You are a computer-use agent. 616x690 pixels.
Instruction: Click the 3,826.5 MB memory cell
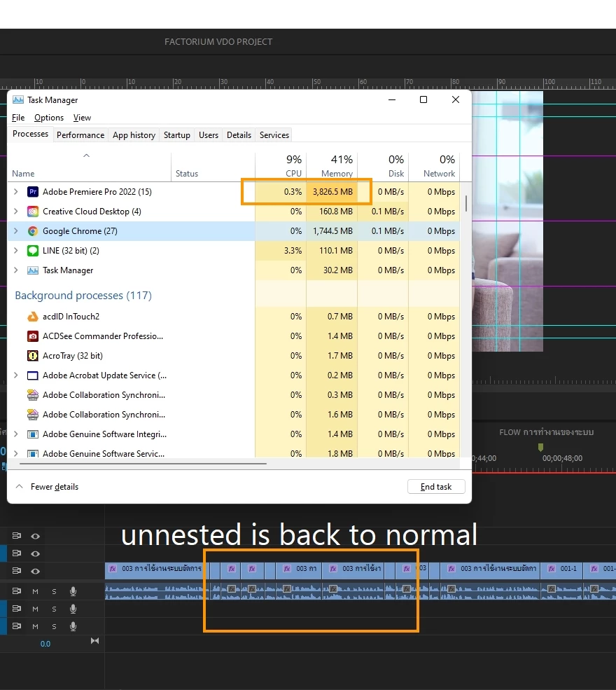[x=332, y=192]
